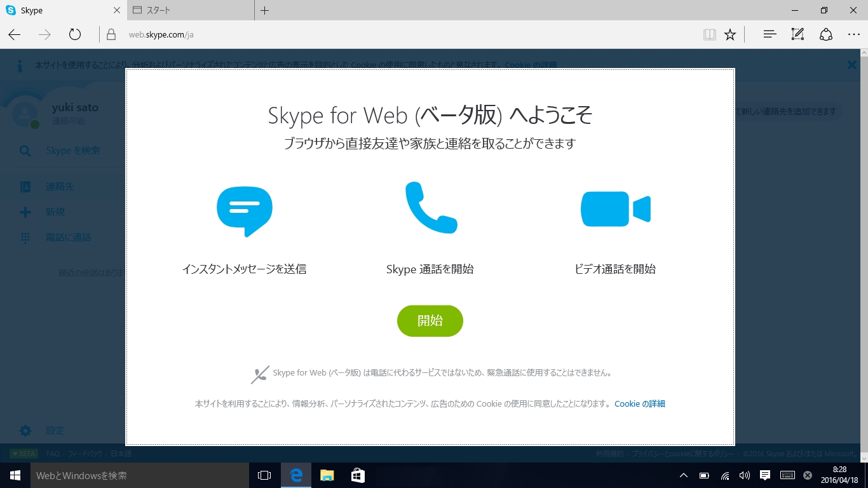Click the web.skype.com address bar
The image size is (868, 488).
(381, 34)
